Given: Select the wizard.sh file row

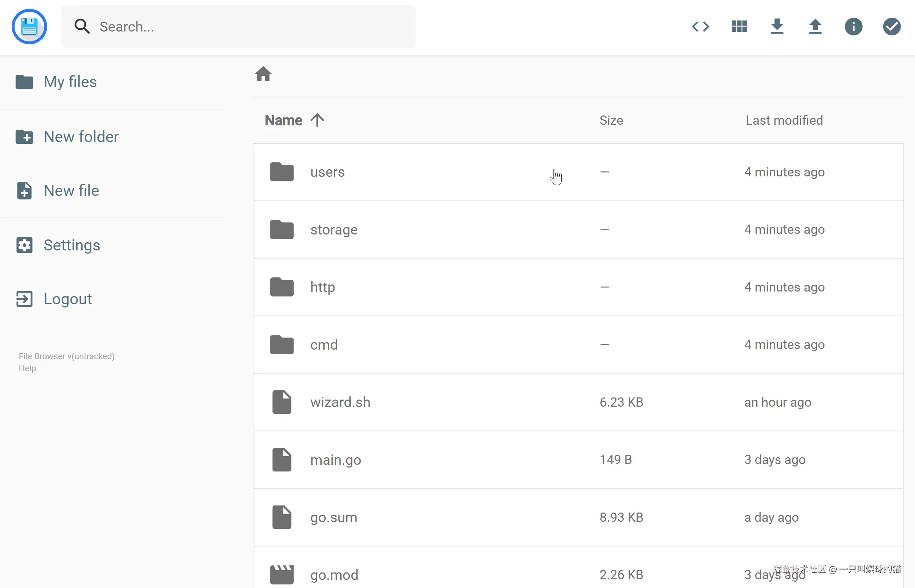Looking at the screenshot, I should point(458,402).
